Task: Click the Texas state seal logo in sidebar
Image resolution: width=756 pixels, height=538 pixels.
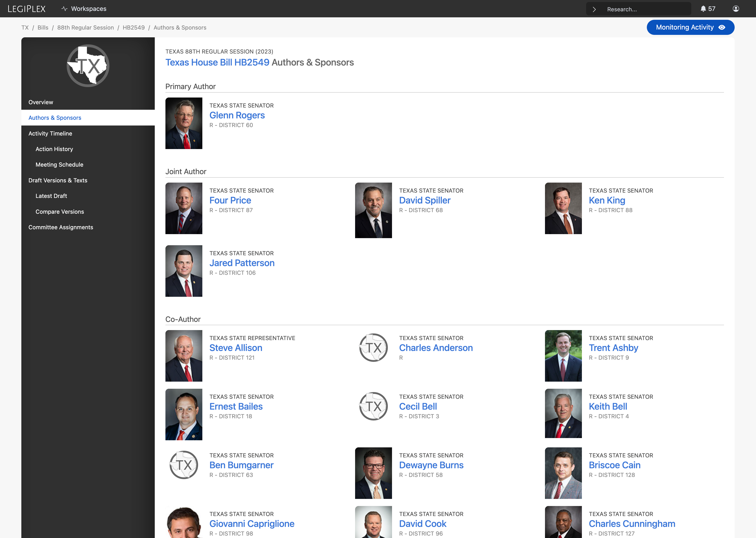Action: click(x=88, y=66)
